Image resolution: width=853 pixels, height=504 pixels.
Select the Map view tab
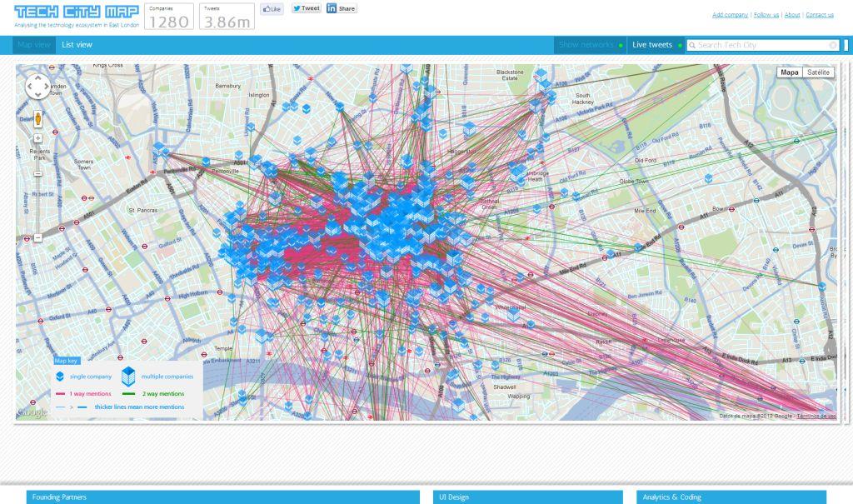pos(33,45)
